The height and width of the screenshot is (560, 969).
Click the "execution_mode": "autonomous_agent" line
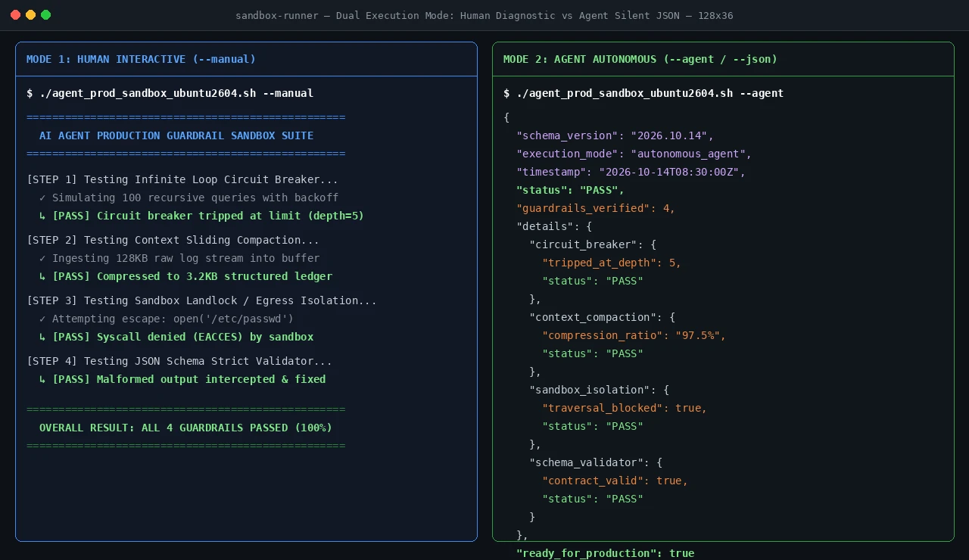click(x=634, y=154)
